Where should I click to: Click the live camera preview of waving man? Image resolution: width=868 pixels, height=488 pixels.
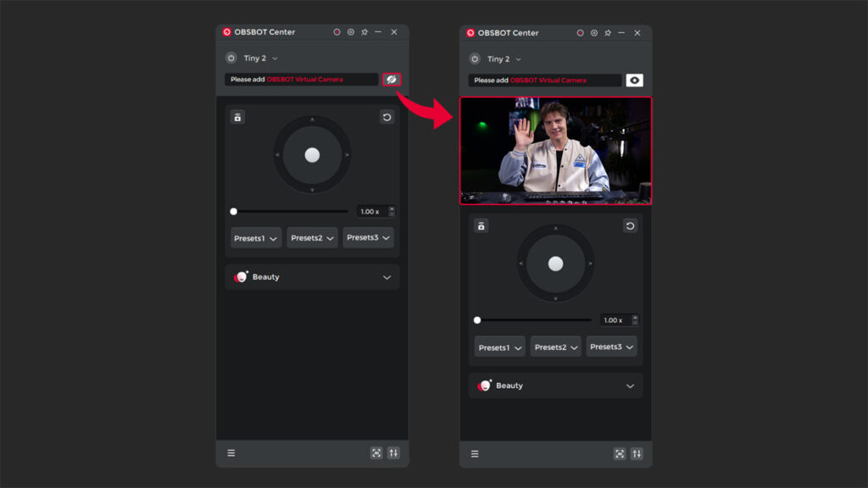pyautogui.click(x=555, y=151)
